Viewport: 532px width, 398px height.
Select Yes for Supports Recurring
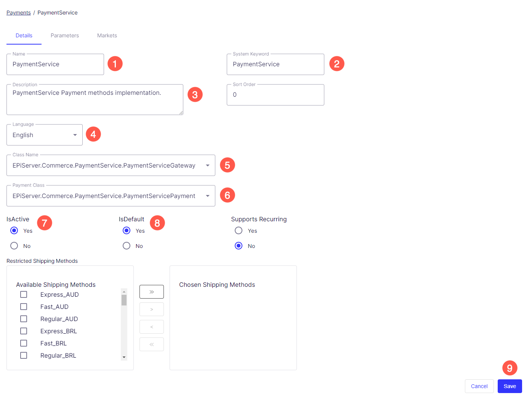[x=239, y=230]
